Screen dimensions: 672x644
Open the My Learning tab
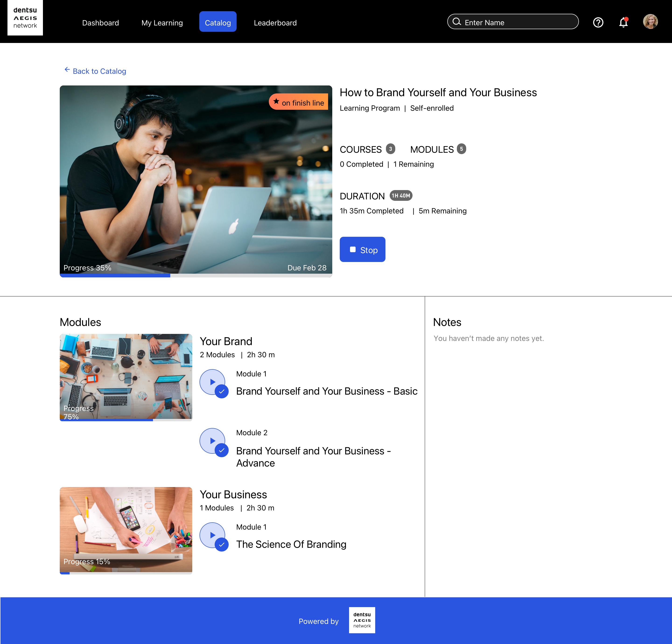(x=162, y=23)
